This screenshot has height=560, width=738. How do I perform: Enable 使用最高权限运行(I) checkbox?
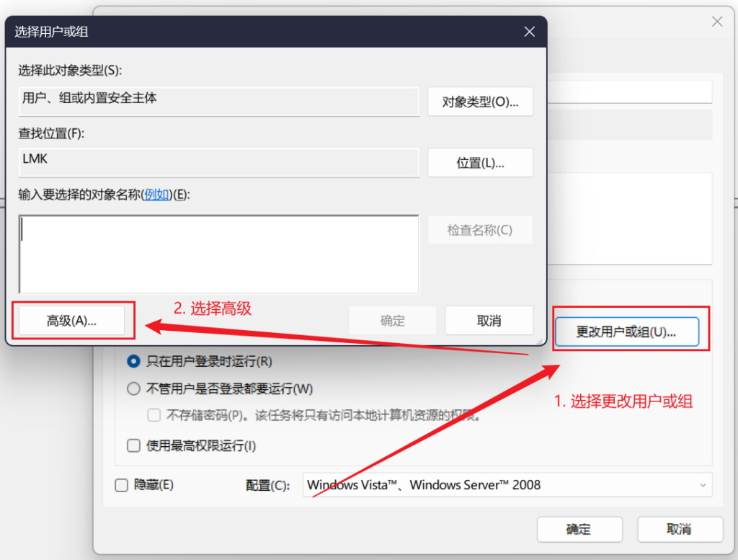[133, 445]
